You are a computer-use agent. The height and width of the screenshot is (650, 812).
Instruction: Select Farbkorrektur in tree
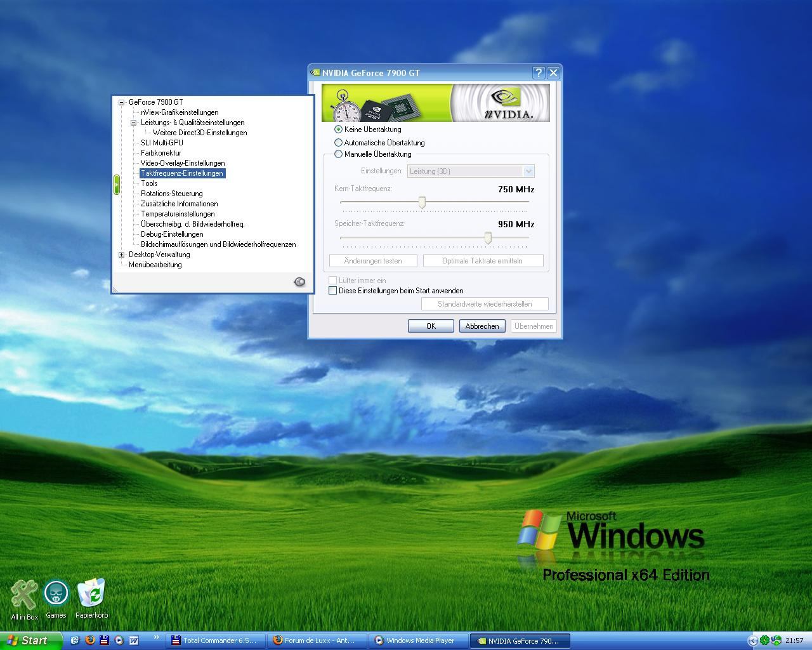click(161, 153)
